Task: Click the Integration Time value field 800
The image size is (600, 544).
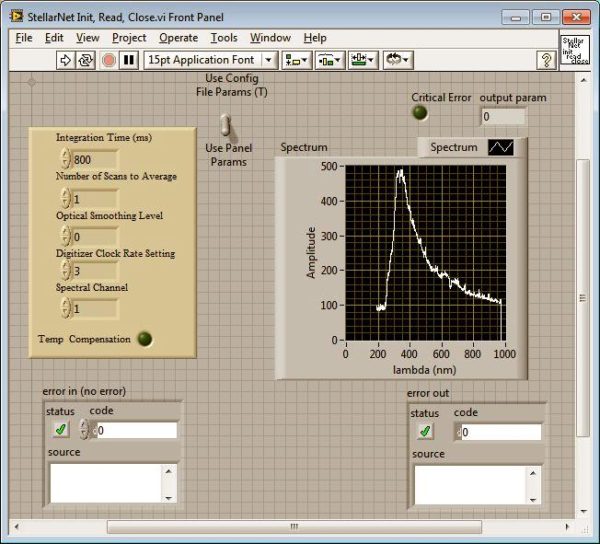Action: [95, 160]
